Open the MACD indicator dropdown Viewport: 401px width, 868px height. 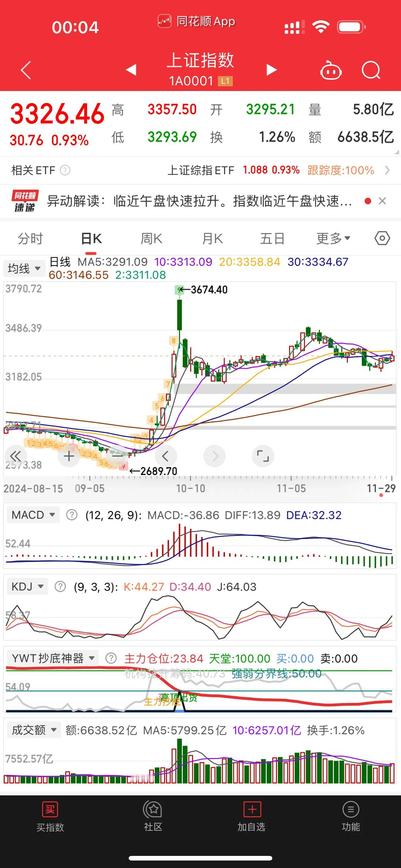pyautogui.click(x=33, y=515)
